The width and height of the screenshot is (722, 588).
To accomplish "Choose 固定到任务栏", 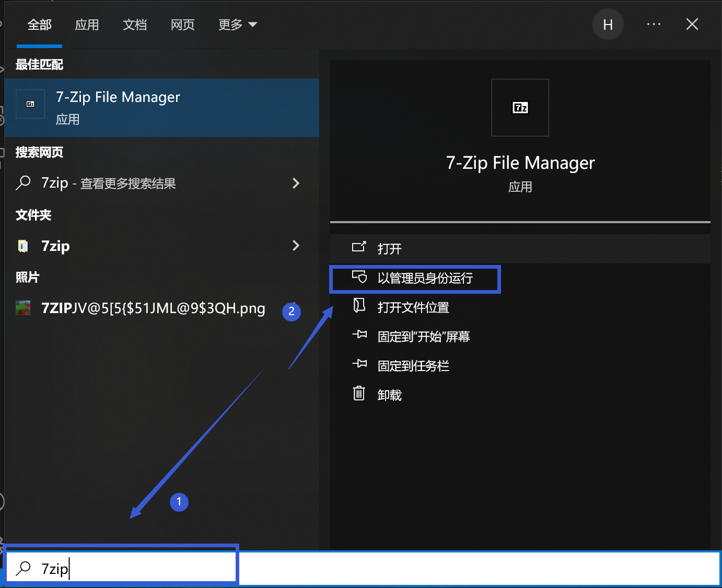I will (520, 366).
